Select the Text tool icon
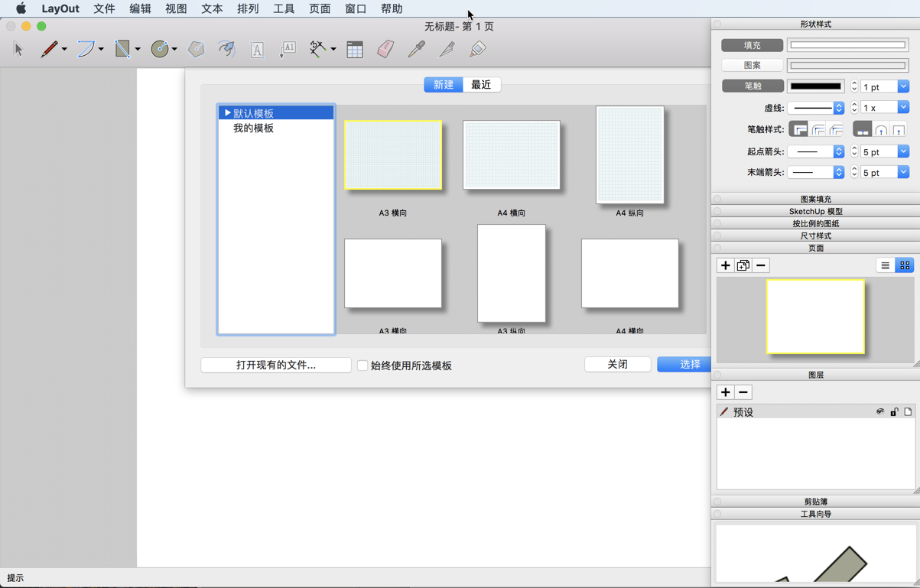Screen dimensions: 920x588 (x=257, y=50)
